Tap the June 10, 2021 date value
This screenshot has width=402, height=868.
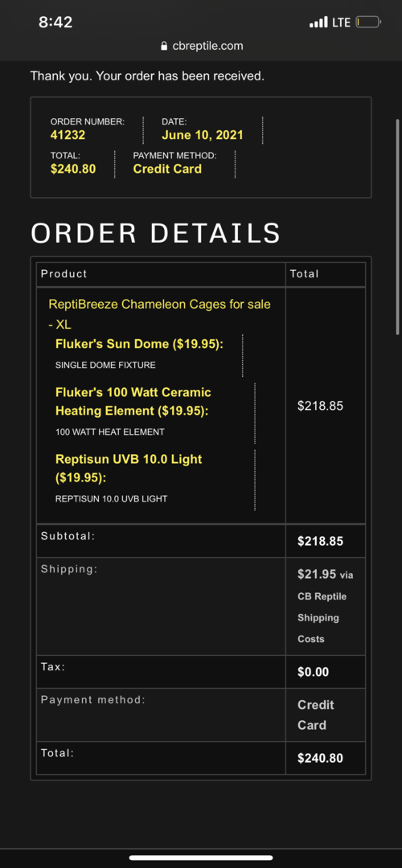tap(202, 135)
